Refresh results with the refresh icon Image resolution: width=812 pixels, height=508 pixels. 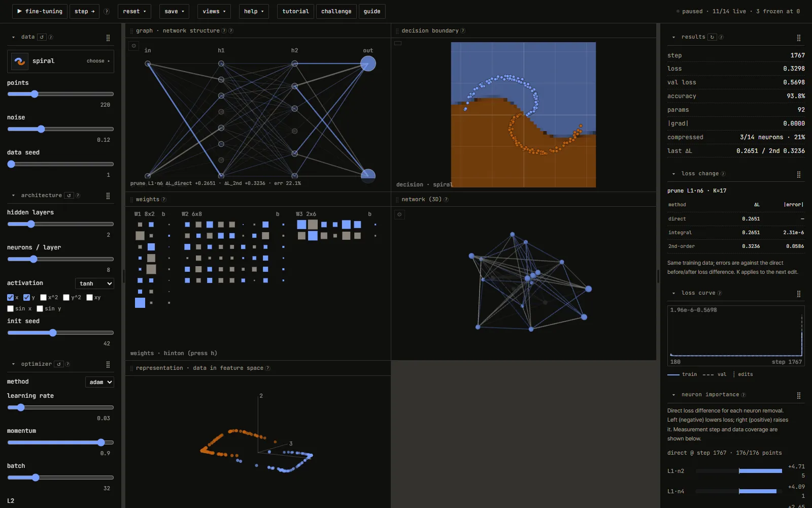point(712,37)
